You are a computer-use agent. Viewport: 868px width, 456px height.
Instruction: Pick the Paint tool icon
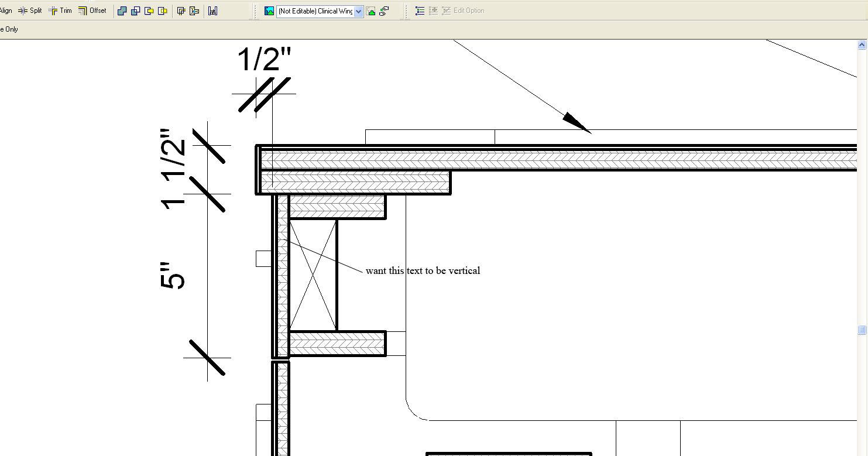[x=195, y=11]
